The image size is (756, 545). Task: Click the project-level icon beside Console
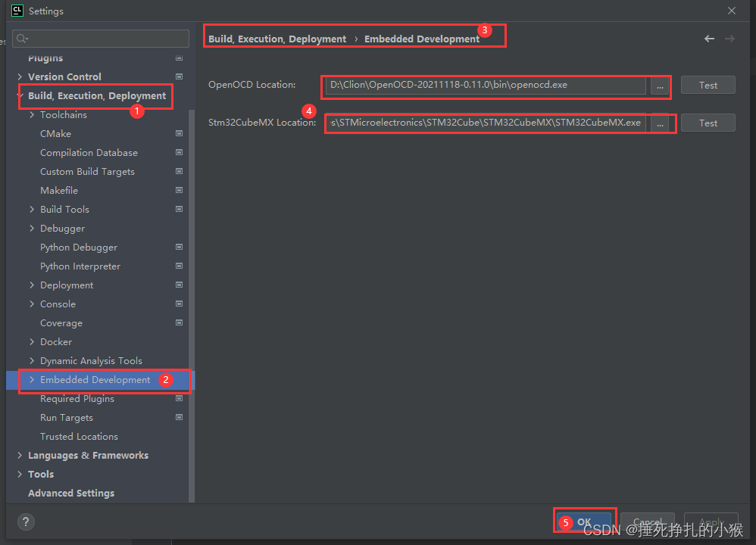[179, 304]
